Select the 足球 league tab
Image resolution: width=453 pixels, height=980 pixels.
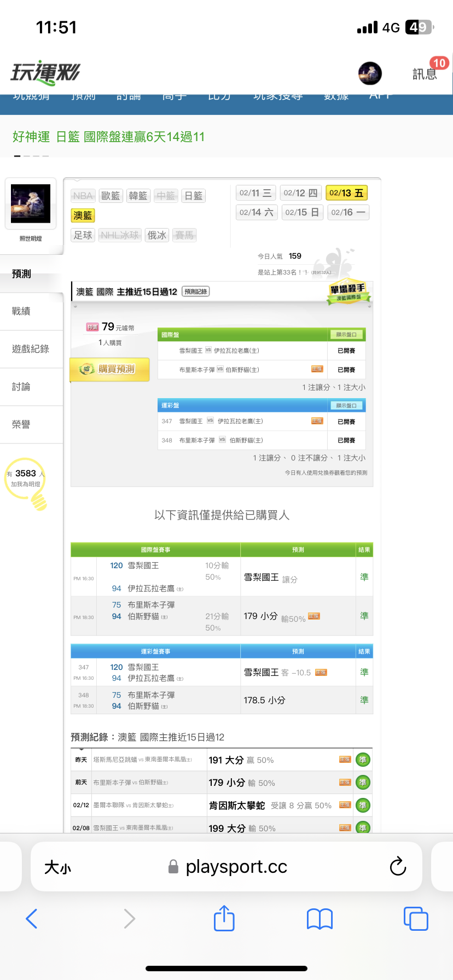click(x=83, y=235)
